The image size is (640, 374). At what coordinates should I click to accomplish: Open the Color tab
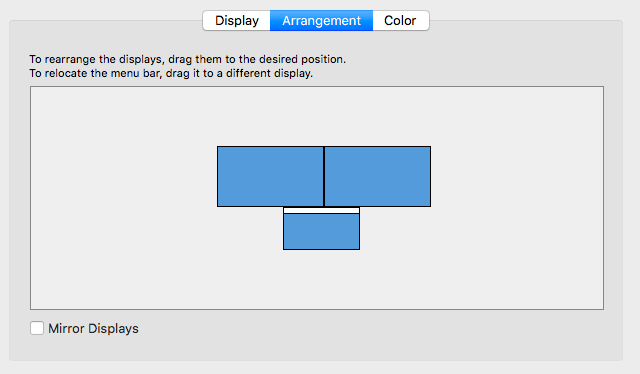(x=400, y=20)
